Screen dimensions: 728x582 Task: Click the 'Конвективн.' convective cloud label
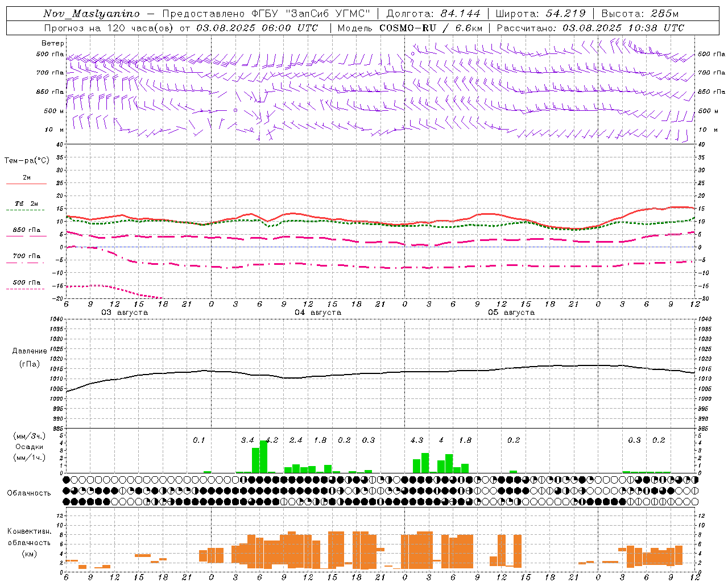[x=29, y=531]
